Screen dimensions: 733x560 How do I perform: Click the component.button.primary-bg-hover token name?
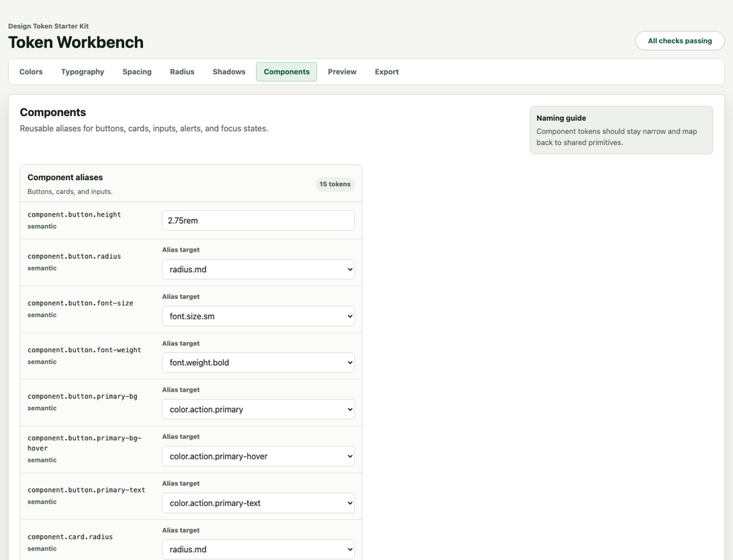point(85,443)
